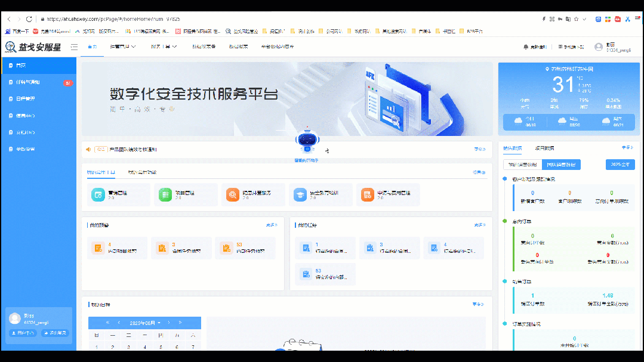Image resolution: width=644 pixels, height=362 pixels.
Task: Click the smart assistant robot icon
Action: (307, 141)
